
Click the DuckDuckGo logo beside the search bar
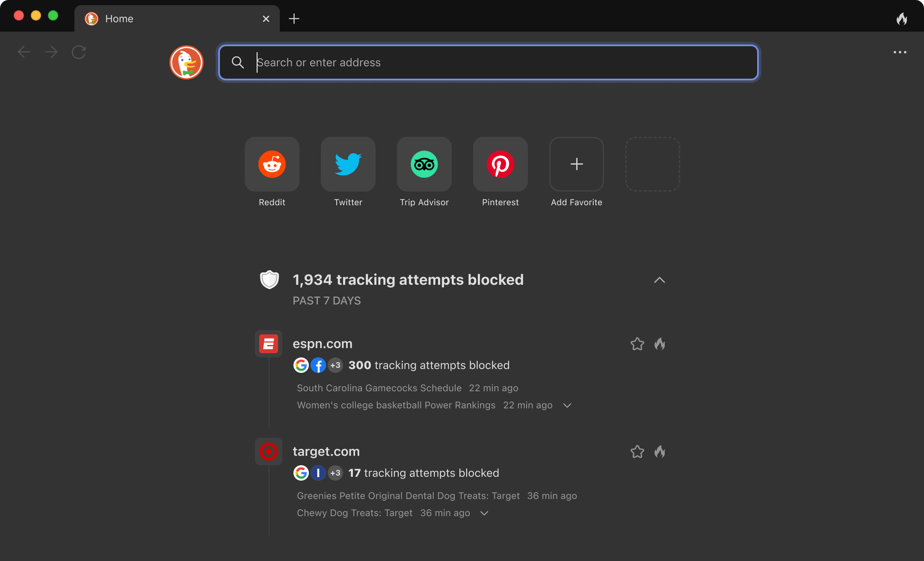coord(187,62)
